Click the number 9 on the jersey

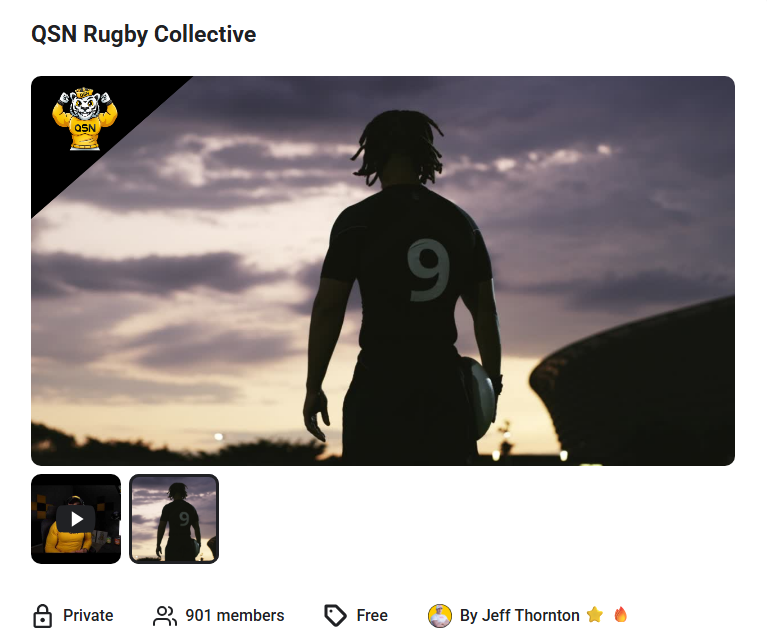429,270
